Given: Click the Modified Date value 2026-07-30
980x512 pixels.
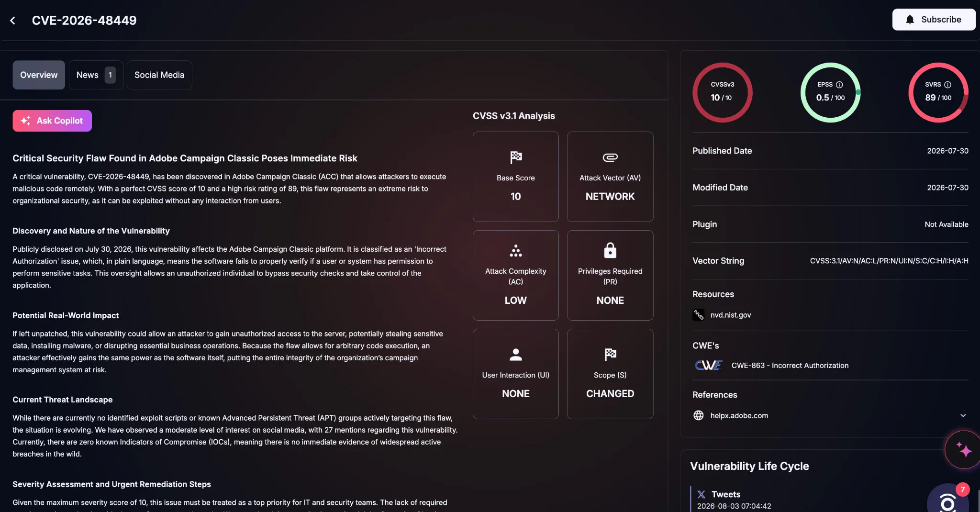Looking at the screenshot, I should (947, 188).
